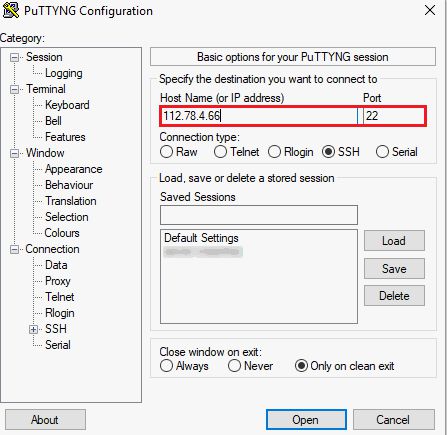
Task: Click the Port input field
Action: [394, 116]
